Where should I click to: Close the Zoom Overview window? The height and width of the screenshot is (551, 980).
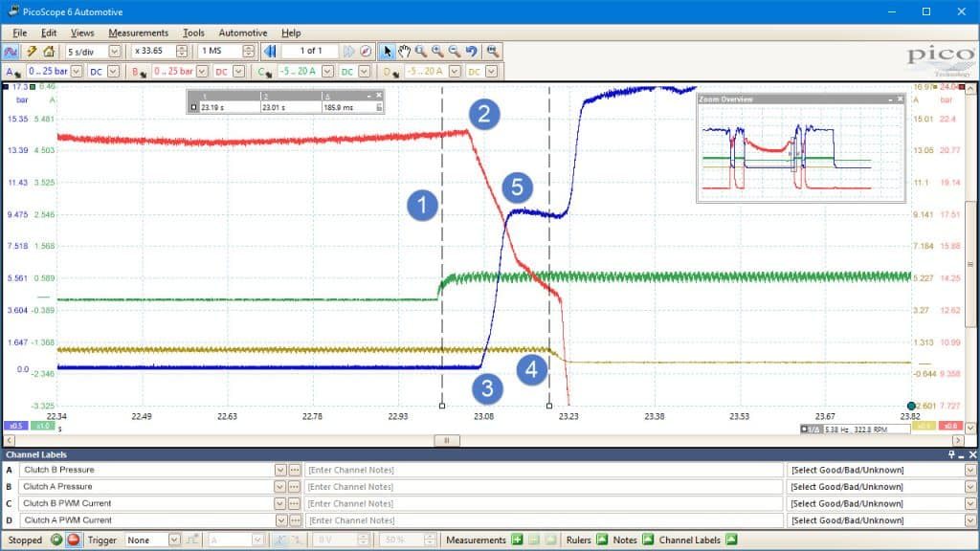[x=900, y=99]
